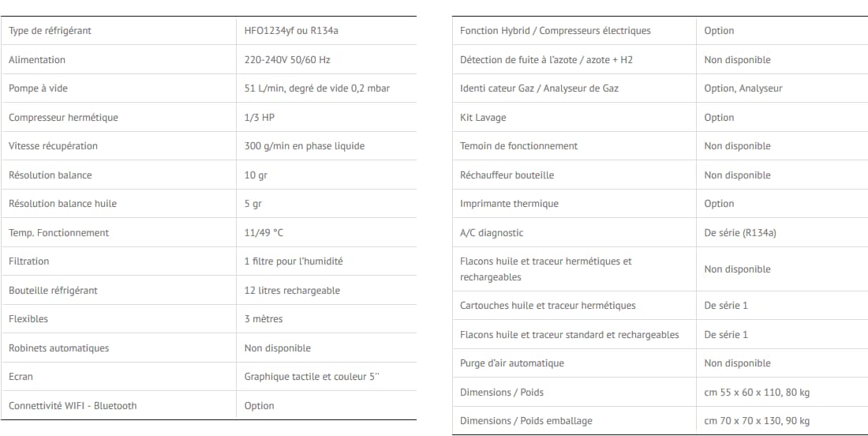Select the "De série (R134a)" value

(740, 233)
